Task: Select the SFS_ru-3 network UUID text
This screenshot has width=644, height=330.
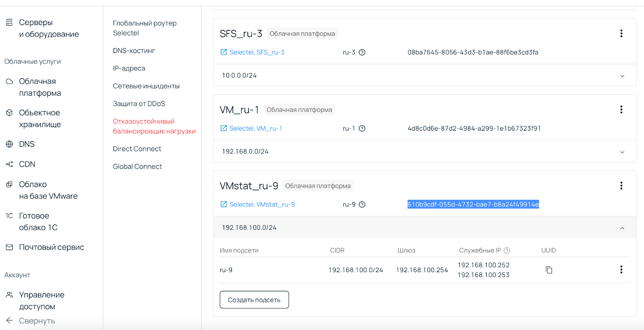Action: (x=473, y=52)
